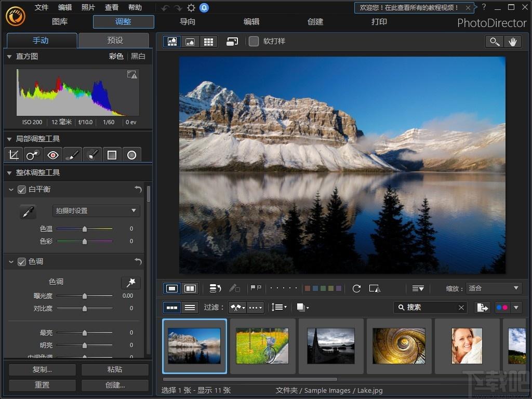The height and width of the screenshot is (399, 532).
Task: Pick the white balance eyedropper
Action: [x=28, y=211]
